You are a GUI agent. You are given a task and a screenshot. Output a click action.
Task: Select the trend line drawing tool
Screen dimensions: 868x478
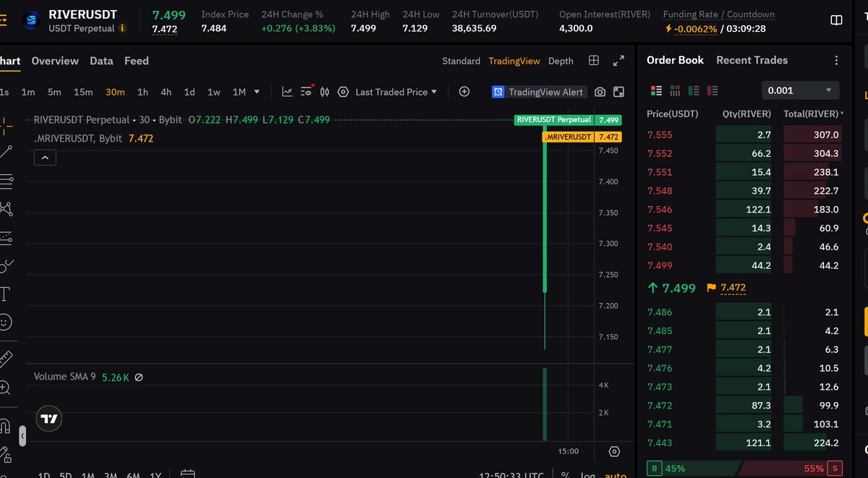6,152
